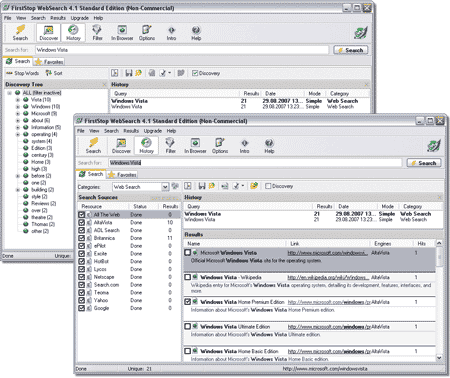Image resolution: width=450 pixels, height=378 pixels.
Task: Uncheck AltaVista search source
Action: coord(81,222)
